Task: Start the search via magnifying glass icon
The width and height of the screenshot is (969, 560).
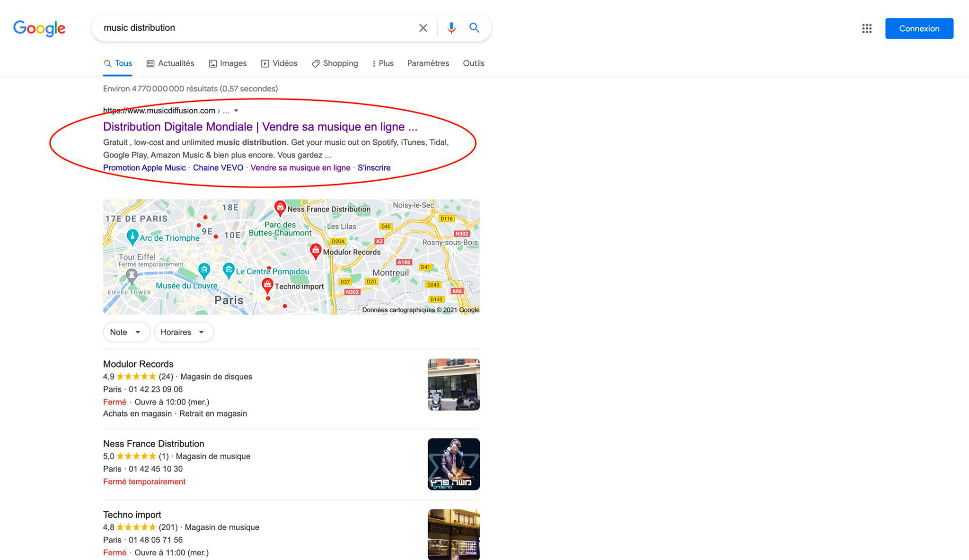Action: 474,28
